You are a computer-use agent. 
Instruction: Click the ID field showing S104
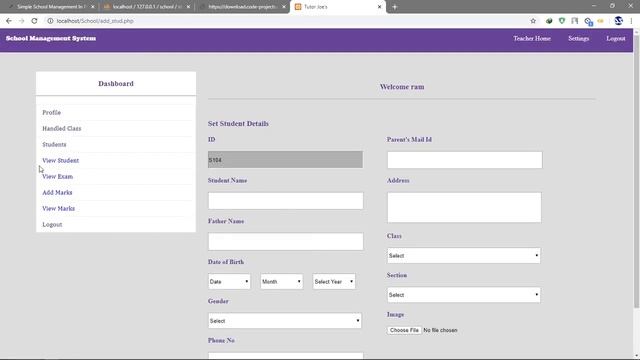point(285,160)
